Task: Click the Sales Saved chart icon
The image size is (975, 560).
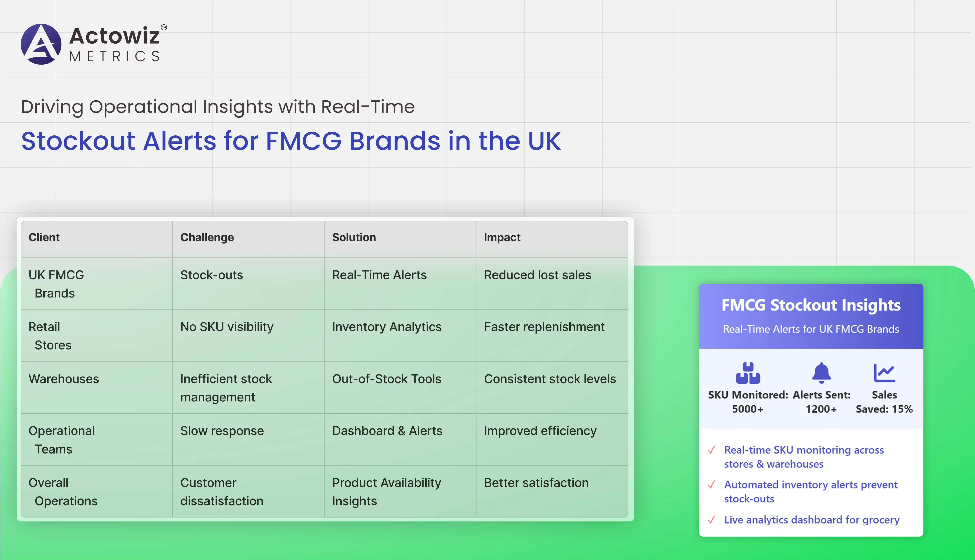Action: tap(884, 373)
